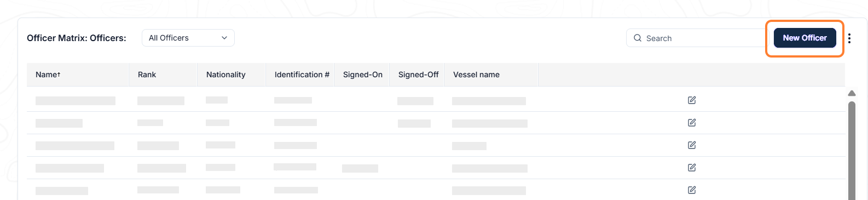Click the Identification # column header

coord(302,75)
